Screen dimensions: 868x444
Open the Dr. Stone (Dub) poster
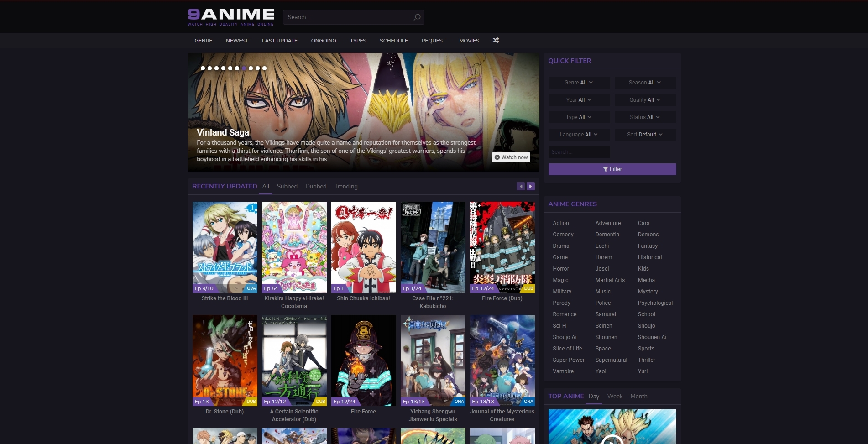pos(225,360)
